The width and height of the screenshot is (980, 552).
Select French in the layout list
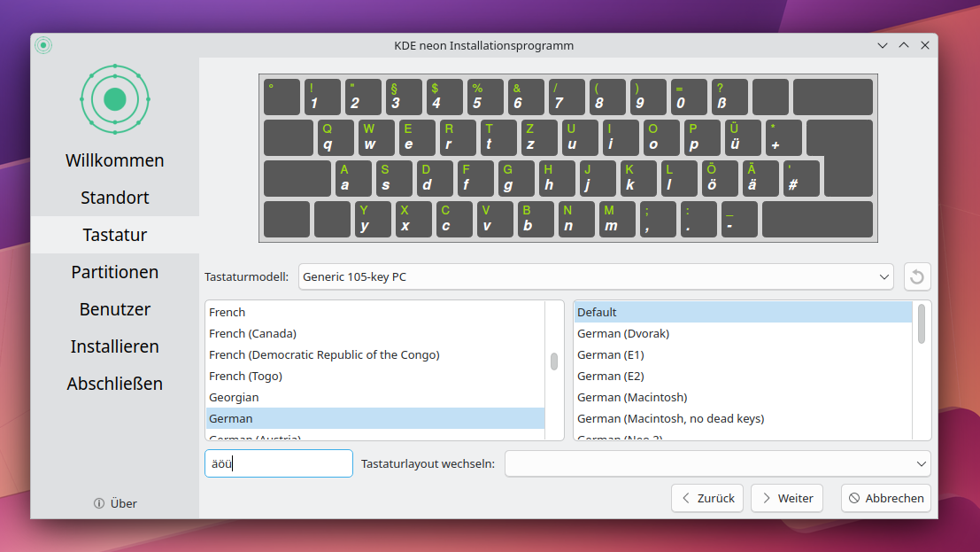click(375, 312)
